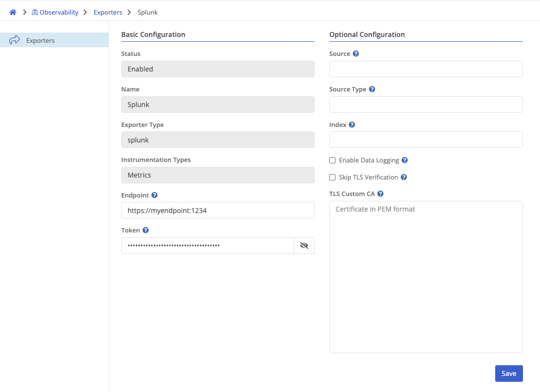This screenshot has width=540, height=392.
Task: Click the Exporters sidebar arrow icon
Action: [x=15, y=40]
